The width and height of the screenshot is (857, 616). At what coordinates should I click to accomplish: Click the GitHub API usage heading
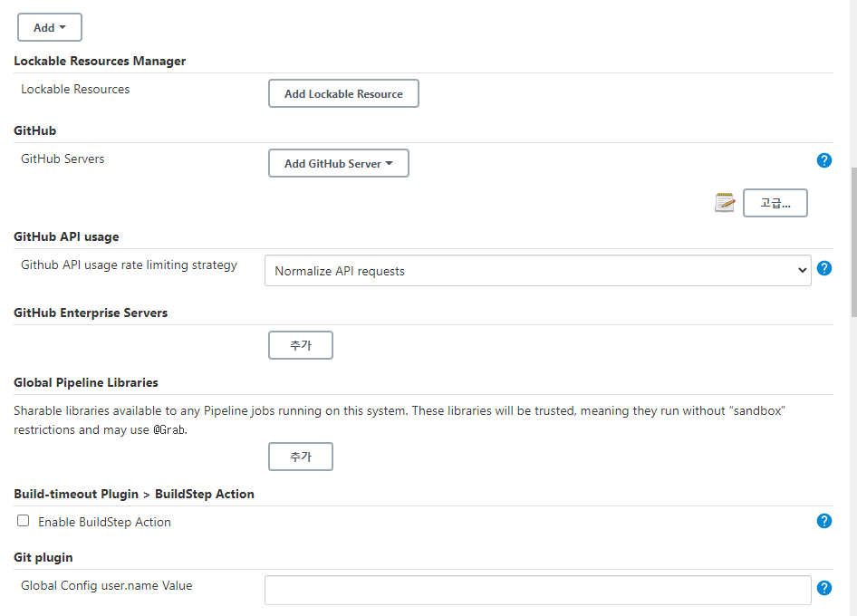click(x=66, y=236)
